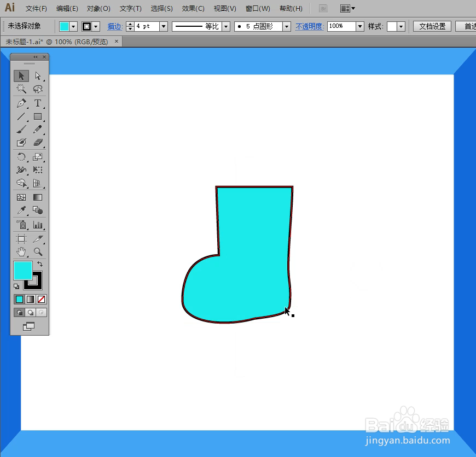The width and height of the screenshot is (476, 457).
Task: Reset to Default Fill and Stroke
Action: pos(16,286)
